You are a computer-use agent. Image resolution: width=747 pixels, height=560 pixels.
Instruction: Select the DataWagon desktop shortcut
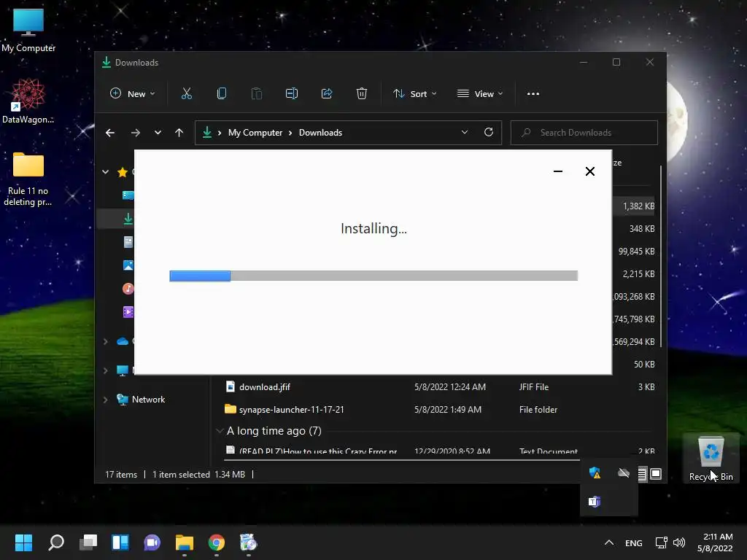pos(28,101)
